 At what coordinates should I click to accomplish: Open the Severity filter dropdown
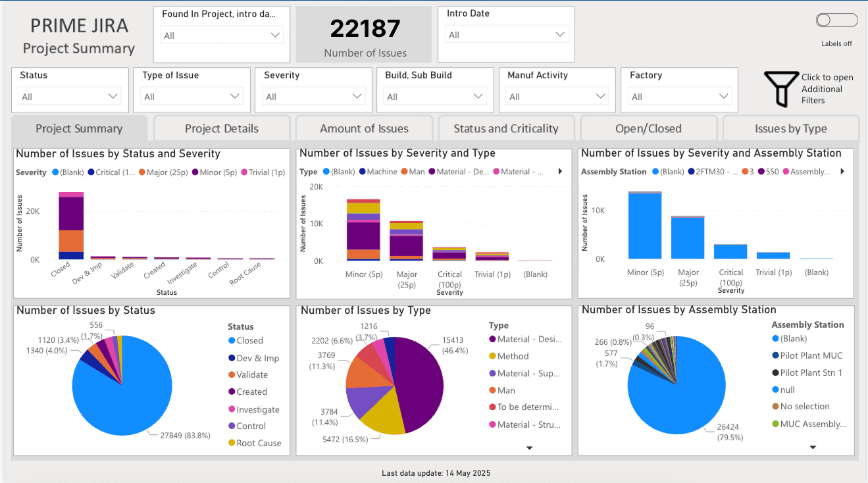click(x=313, y=97)
